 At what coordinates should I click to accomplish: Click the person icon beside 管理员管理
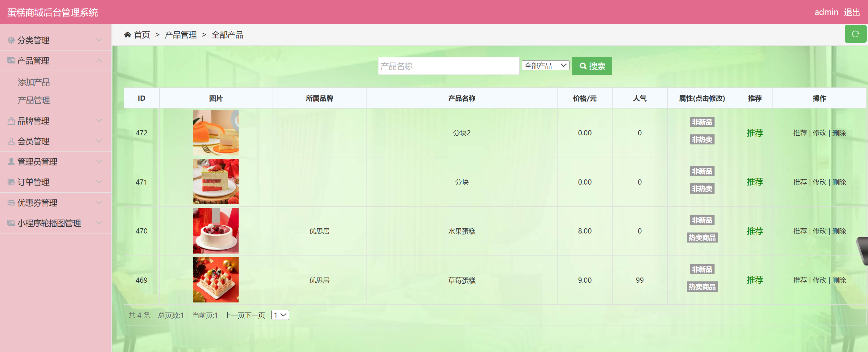(x=11, y=162)
